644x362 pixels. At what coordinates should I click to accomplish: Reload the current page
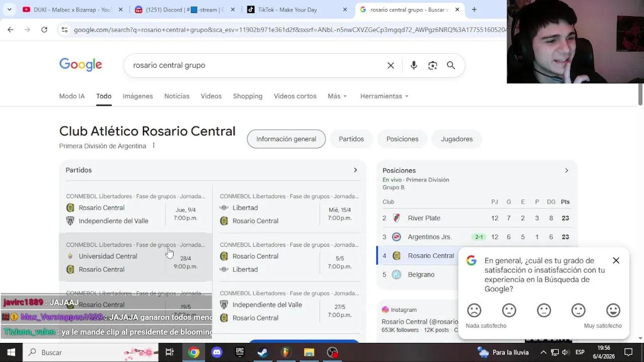click(x=44, y=30)
